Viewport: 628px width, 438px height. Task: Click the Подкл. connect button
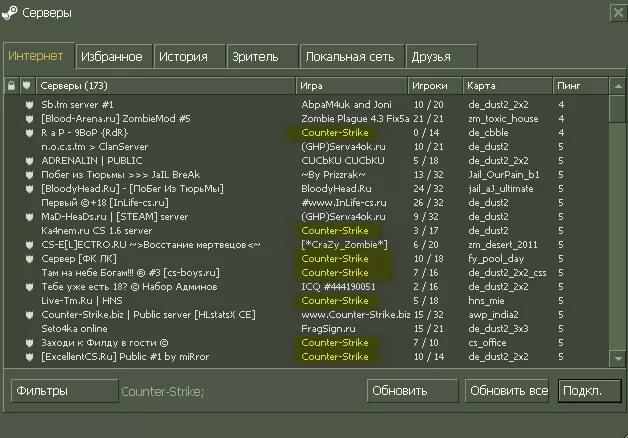coord(590,391)
